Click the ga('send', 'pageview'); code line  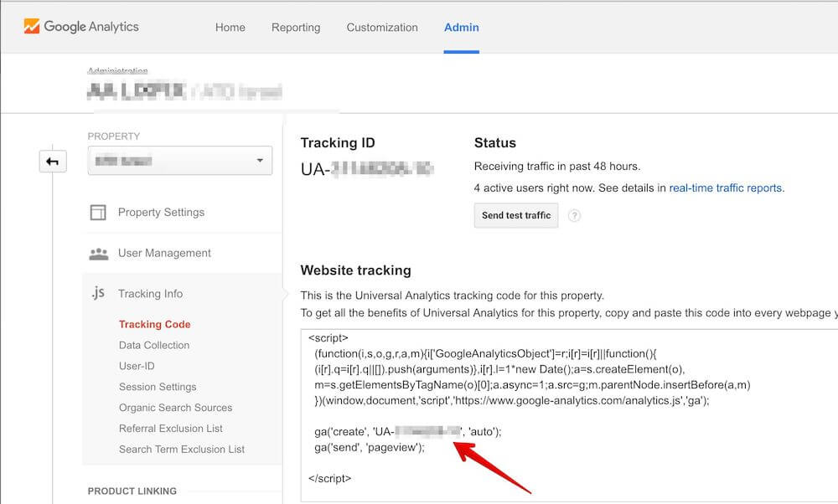[x=370, y=447]
